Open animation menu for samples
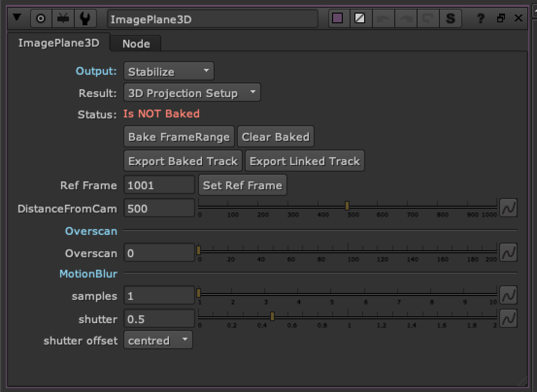This screenshot has width=537, height=392. 508,295
